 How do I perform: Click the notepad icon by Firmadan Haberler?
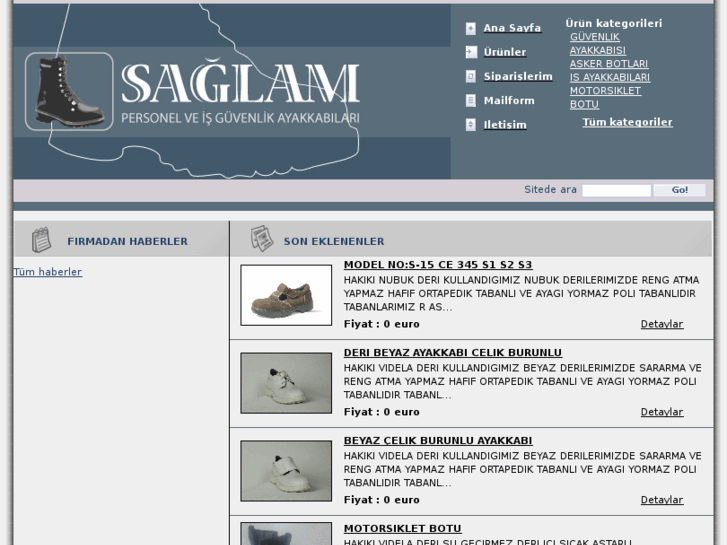[x=41, y=239]
